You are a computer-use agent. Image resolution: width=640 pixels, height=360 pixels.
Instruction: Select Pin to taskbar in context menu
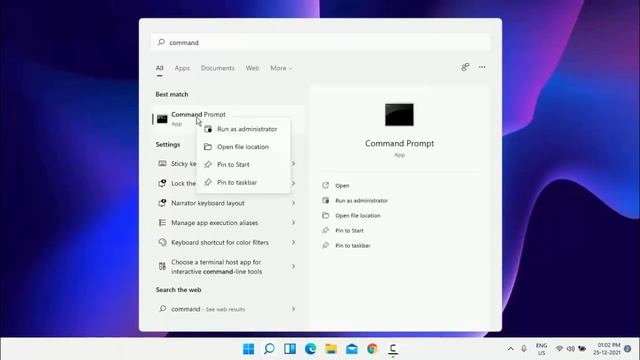pos(243,182)
